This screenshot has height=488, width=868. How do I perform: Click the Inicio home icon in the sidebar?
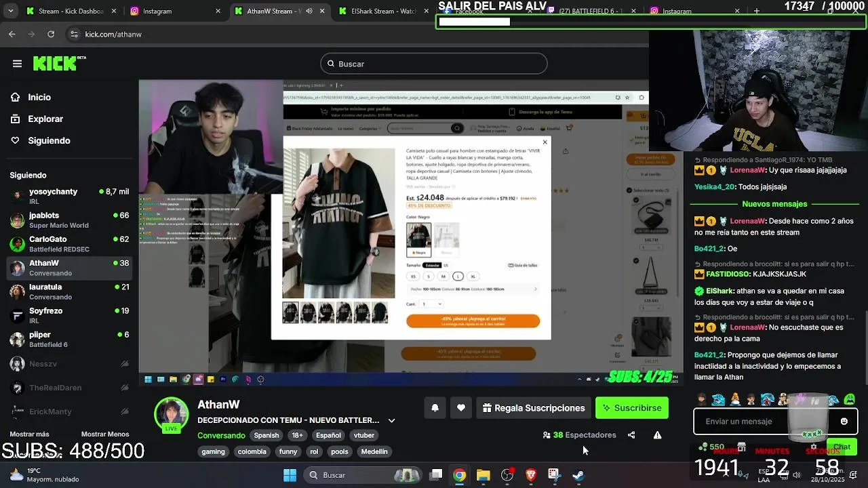[x=15, y=97]
